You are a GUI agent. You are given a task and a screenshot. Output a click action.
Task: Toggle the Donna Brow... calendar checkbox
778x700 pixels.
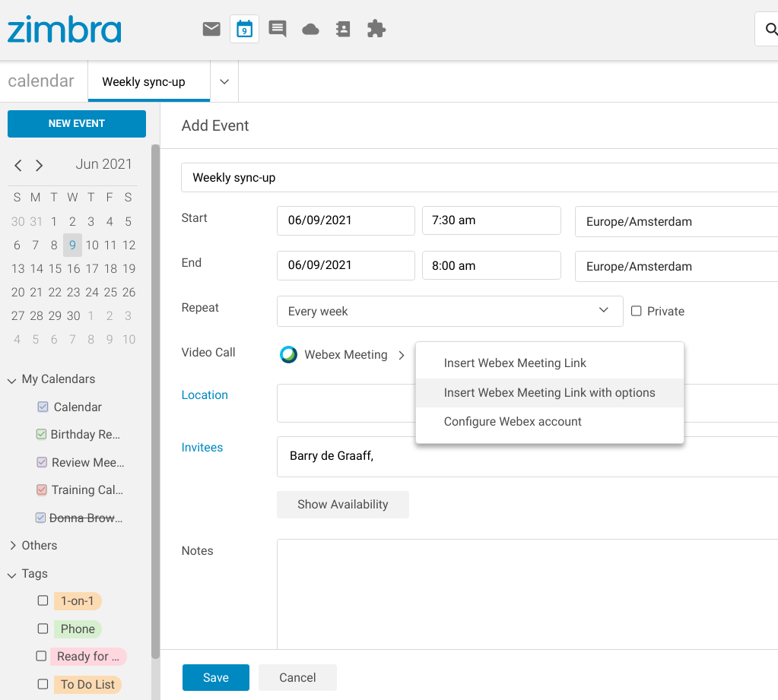pyautogui.click(x=40, y=518)
